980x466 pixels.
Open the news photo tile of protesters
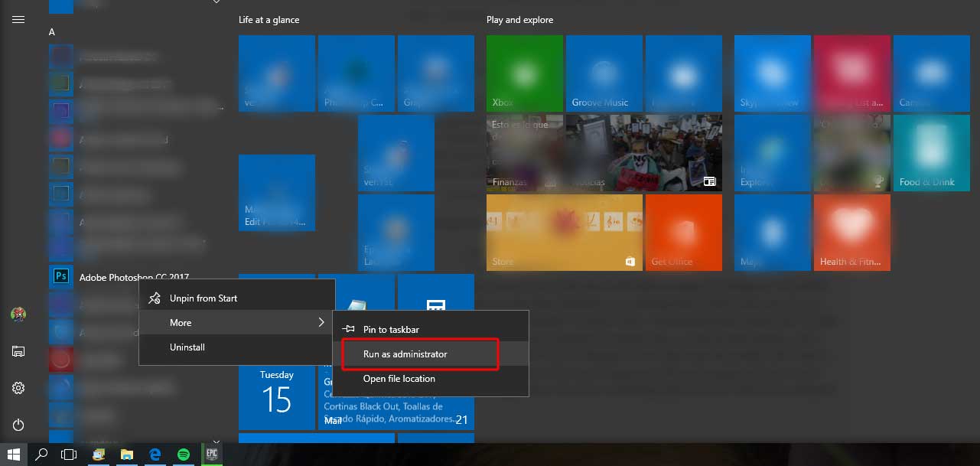click(x=644, y=153)
